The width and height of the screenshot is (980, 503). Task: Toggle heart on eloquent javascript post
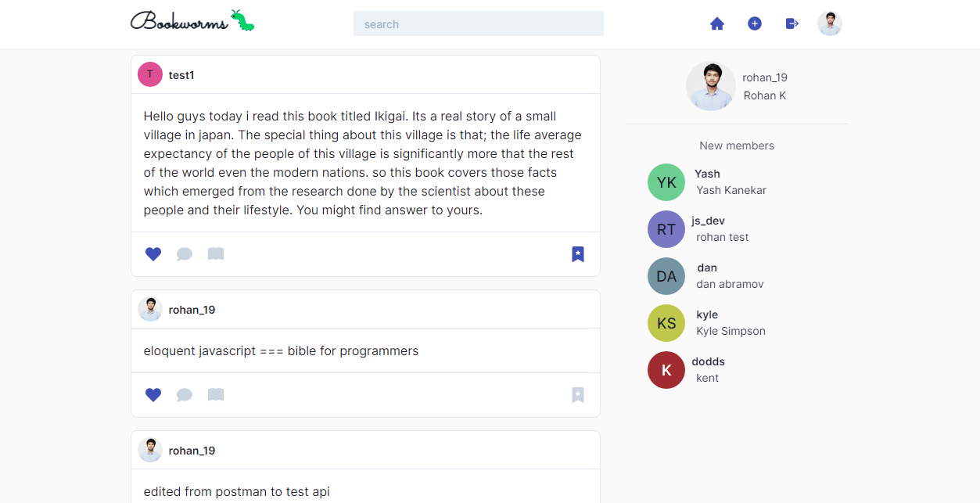153,395
